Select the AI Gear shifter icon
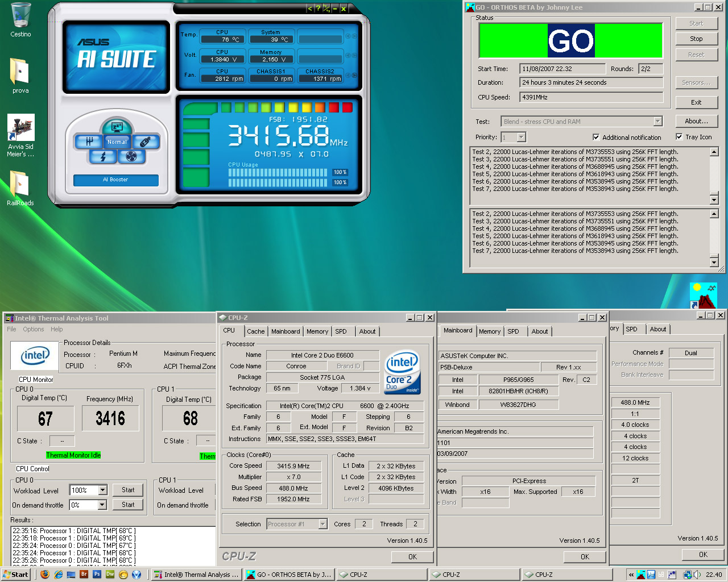The image size is (728, 582). click(x=89, y=142)
